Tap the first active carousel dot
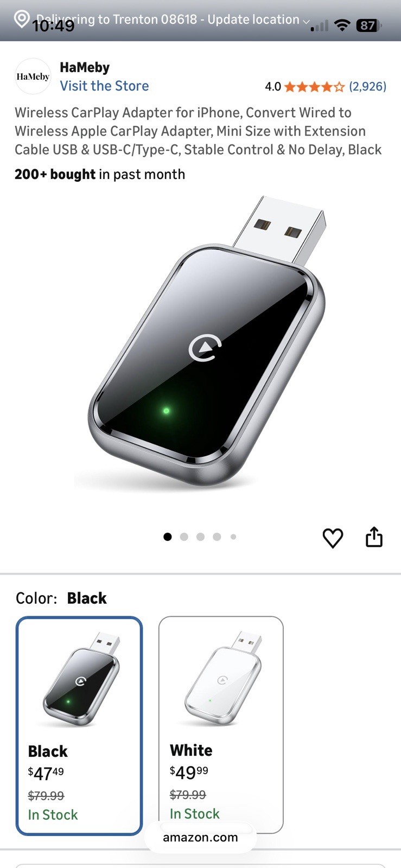The width and height of the screenshot is (401, 868). coord(168,537)
